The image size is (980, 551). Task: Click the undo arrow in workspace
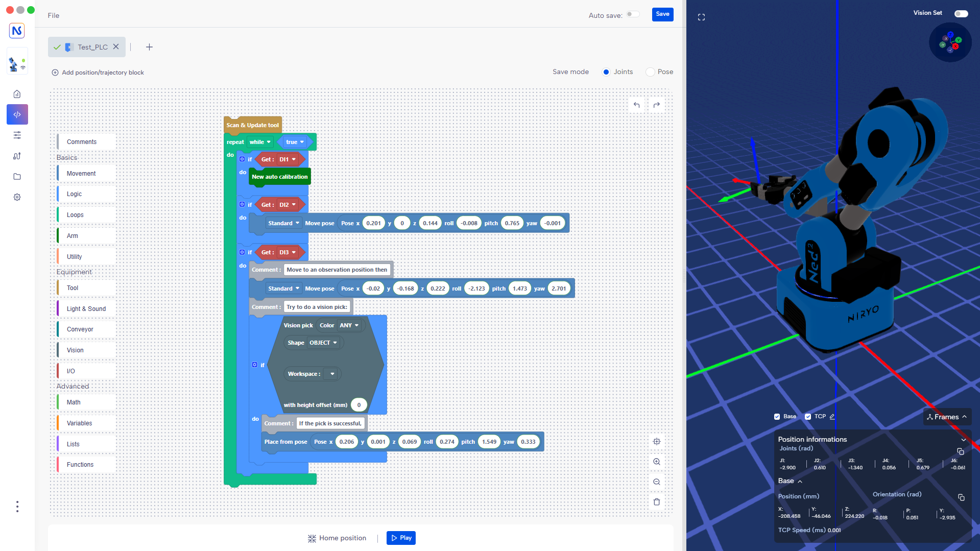(636, 105)
